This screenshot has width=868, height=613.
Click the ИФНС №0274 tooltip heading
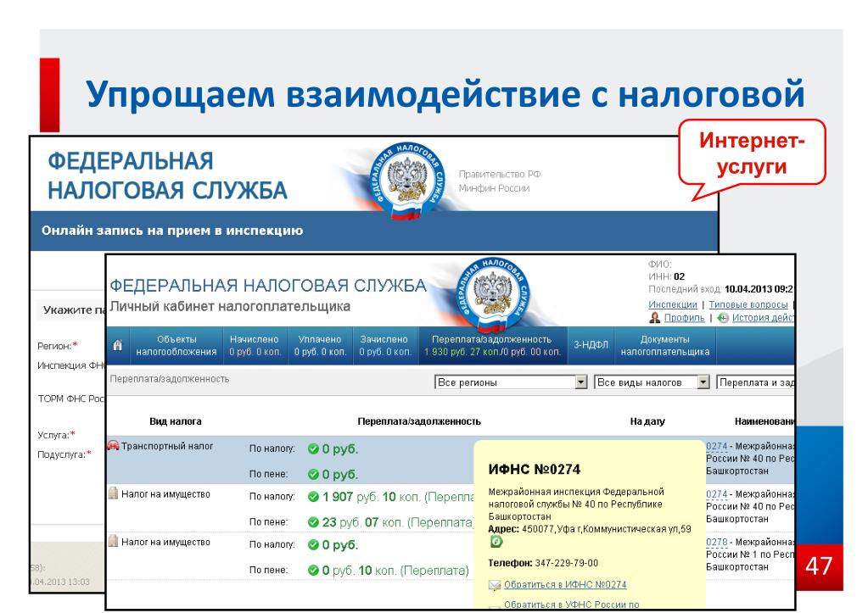(x=535, y=470)
